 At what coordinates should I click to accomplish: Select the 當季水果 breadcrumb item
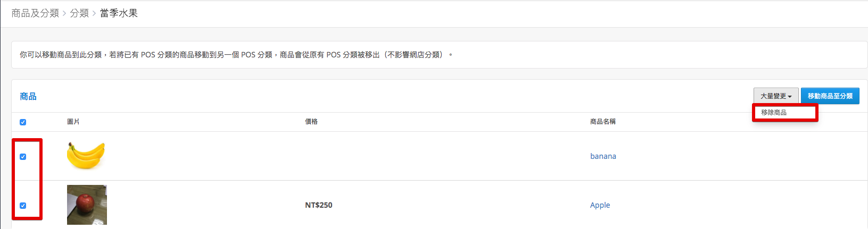pos(119,13)
